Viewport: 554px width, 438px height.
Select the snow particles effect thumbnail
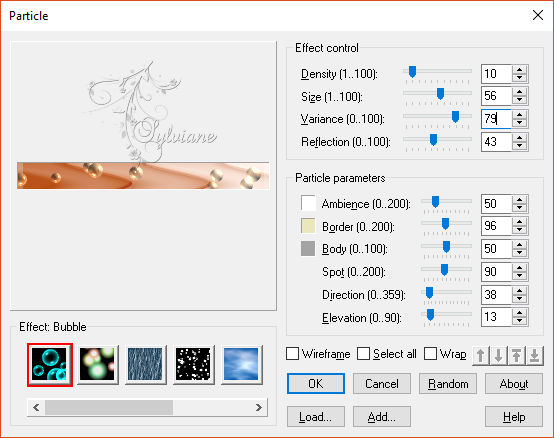(x=193, y=365)
